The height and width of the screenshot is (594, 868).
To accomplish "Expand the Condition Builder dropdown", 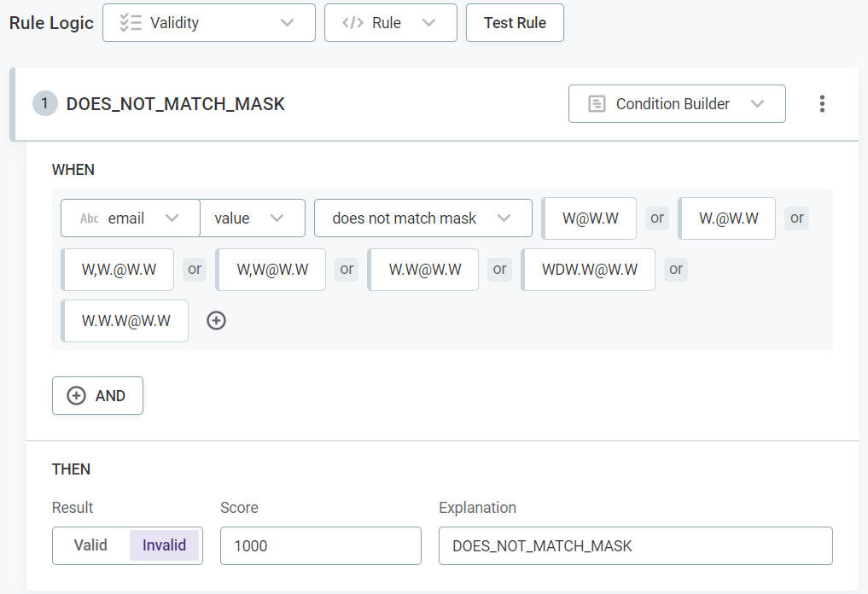I will click(757, 103).
